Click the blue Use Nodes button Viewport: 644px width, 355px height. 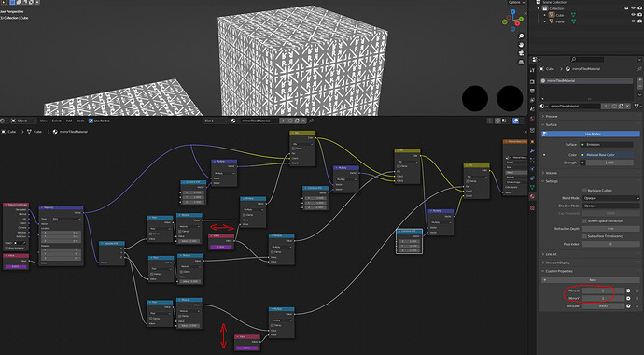pyautogui.click(x=591, y=134)
